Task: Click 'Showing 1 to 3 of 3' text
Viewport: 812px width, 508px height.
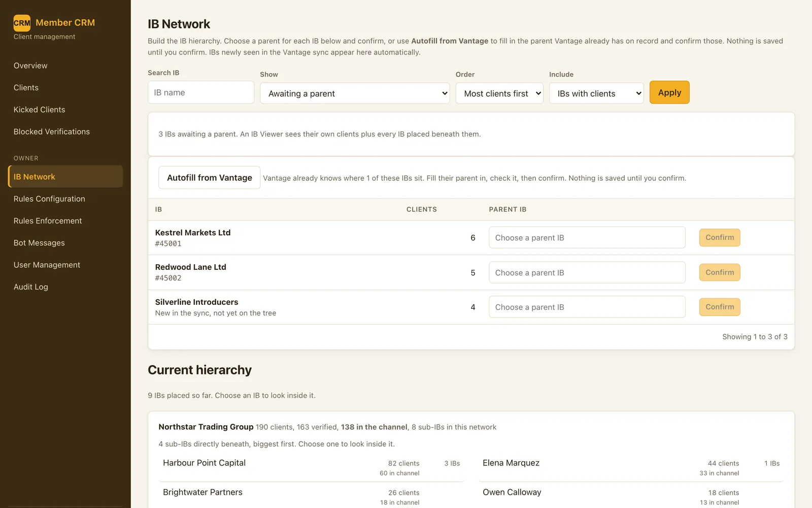Action: (755, 337)
